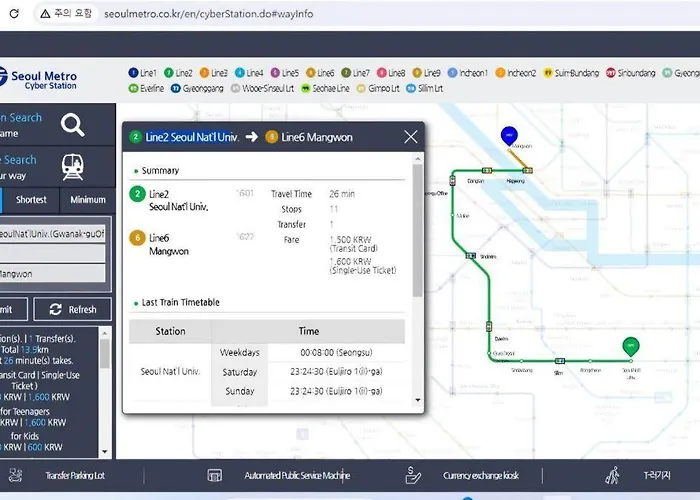Click the popup scrollbar down arrow

click(x=417, y=400)
